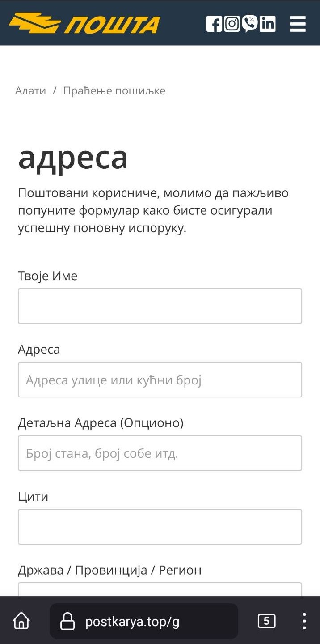Tap the browser home icon

tap(21, 621)
